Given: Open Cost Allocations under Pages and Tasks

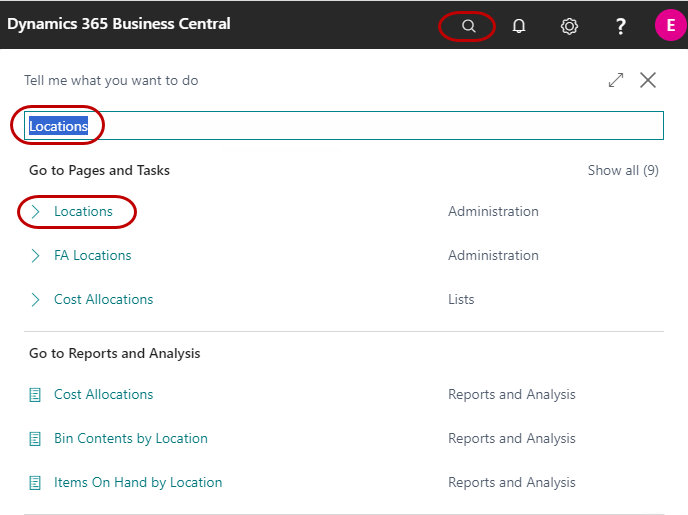Looking at the screenshot, I should 103,300.
